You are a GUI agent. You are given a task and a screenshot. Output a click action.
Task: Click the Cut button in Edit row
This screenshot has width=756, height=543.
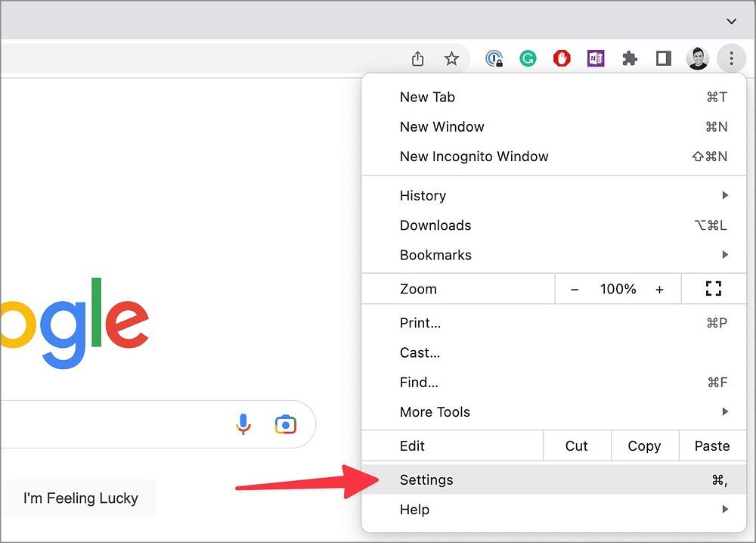coord(577,445)
